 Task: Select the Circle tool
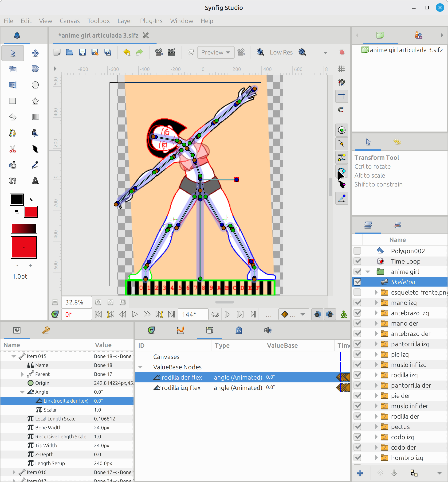(35, 85)
